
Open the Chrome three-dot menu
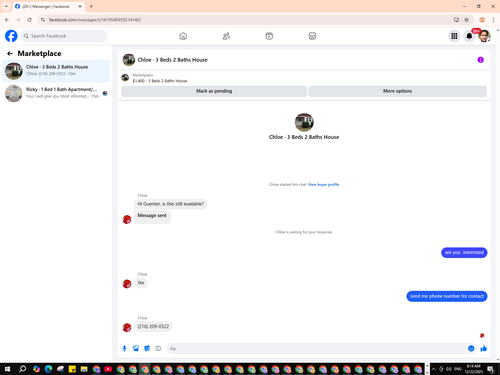(493, 20)
